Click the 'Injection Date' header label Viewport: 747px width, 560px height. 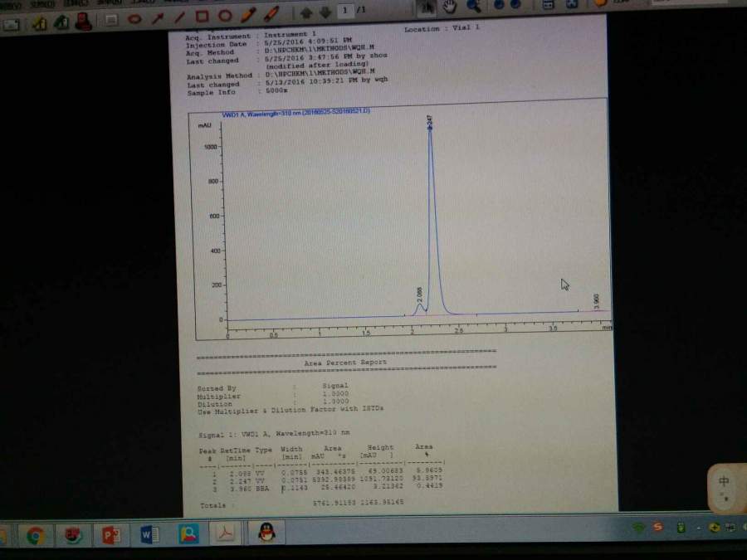(217, 45)
